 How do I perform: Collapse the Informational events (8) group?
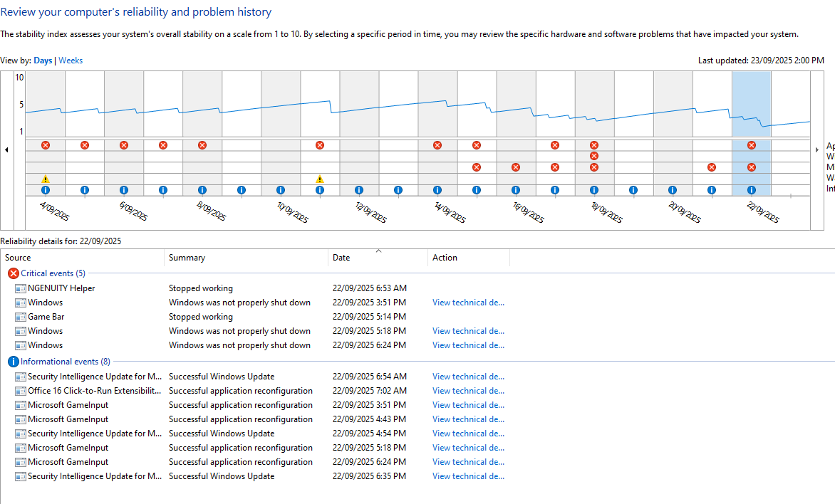59,362
